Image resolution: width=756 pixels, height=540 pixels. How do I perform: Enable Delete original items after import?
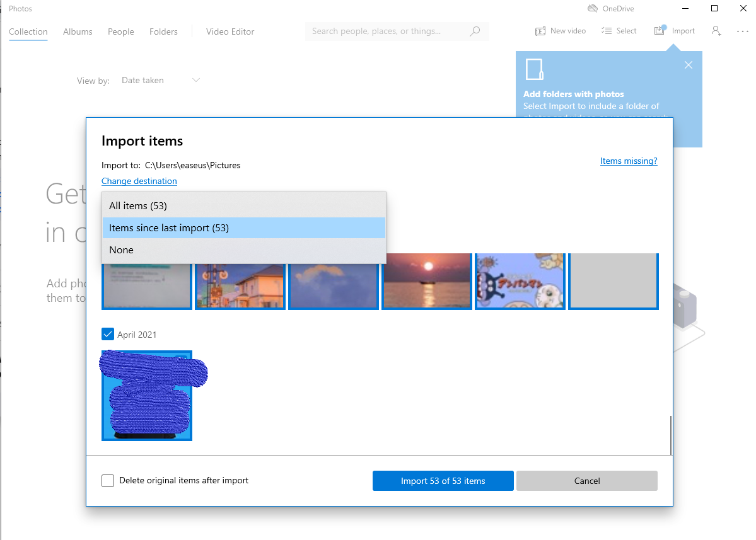click(108, 481)
